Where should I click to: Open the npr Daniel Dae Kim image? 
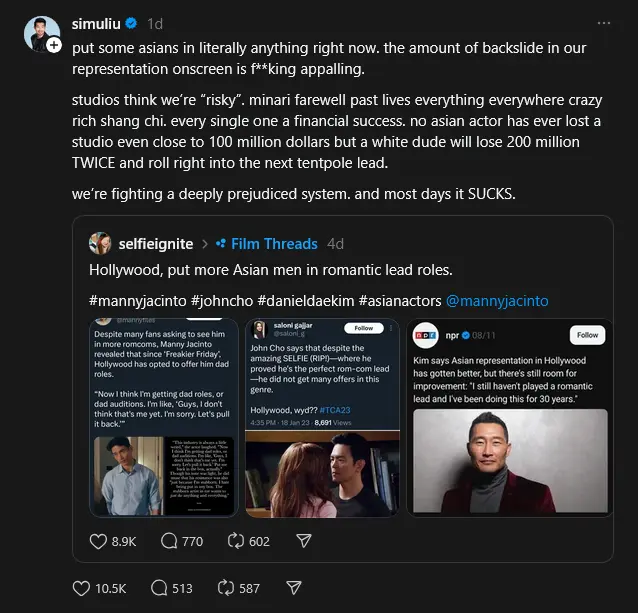pos(508,416)
